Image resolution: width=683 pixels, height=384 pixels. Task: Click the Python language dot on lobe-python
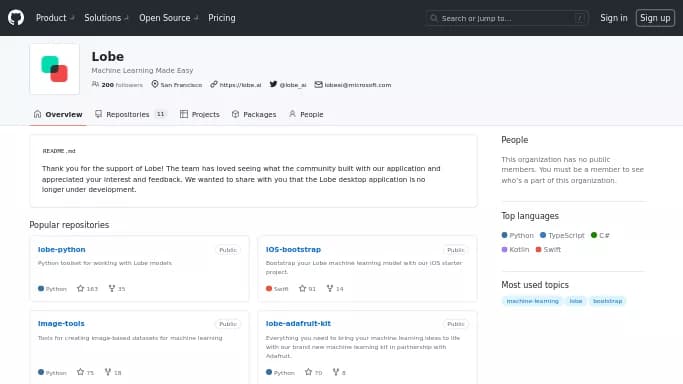click(x=41, y=288)
